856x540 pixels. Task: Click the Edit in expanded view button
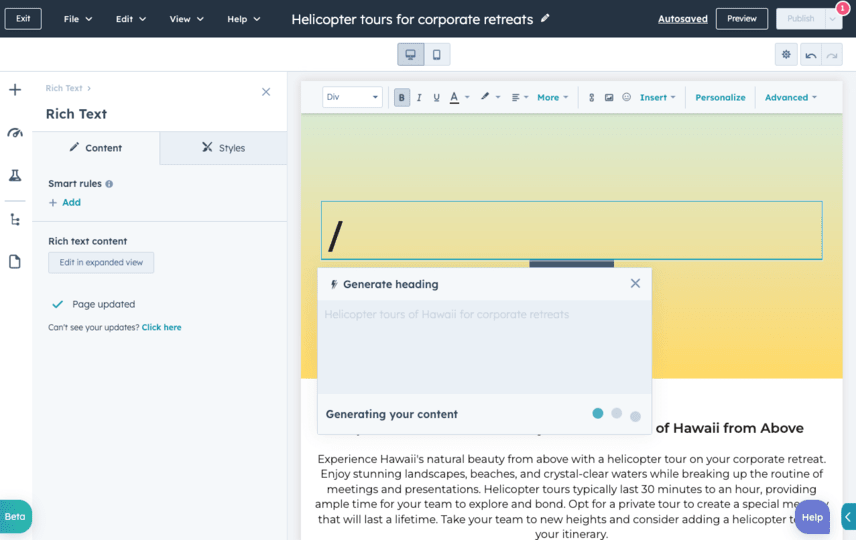point(101,263)
